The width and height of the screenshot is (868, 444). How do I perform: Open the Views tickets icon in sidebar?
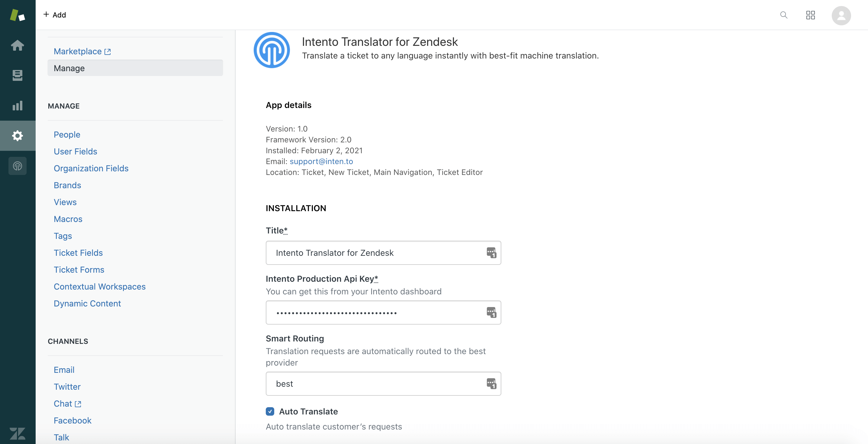(18, 75)
